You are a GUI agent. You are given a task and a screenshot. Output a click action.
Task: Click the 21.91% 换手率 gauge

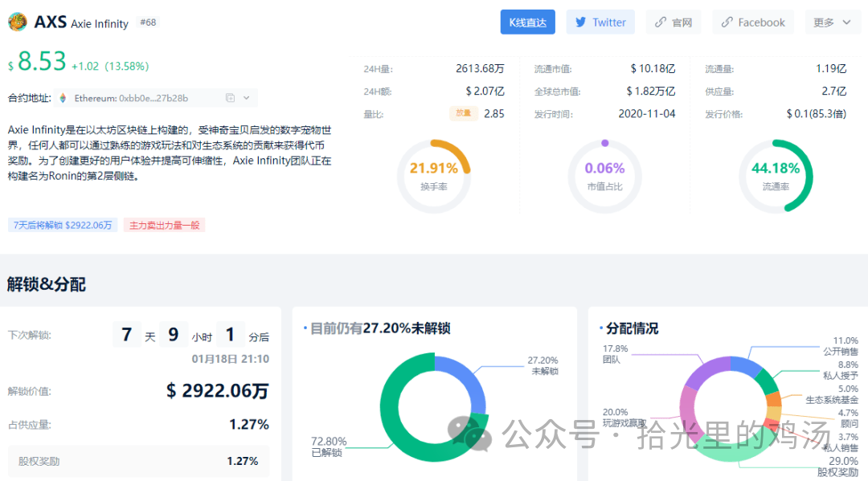[x=433, y=176]
